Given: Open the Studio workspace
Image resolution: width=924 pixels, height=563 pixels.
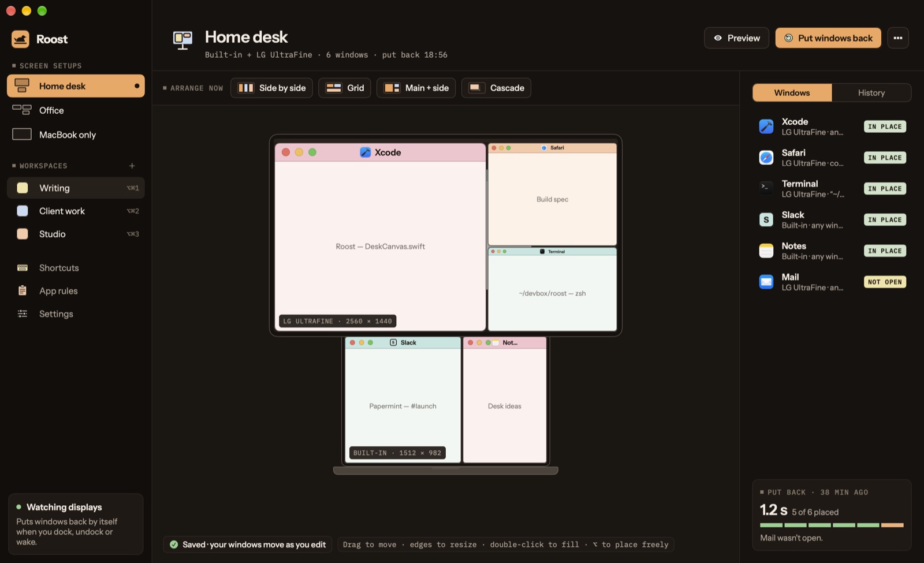Looking at the screenshot, I should tap(76, 234).
